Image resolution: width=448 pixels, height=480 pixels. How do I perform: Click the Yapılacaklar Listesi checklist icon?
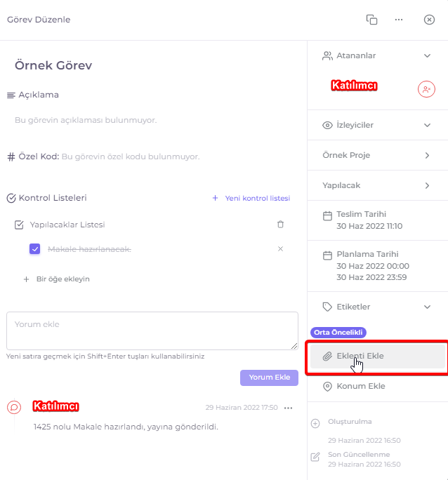tap(19, 225)
